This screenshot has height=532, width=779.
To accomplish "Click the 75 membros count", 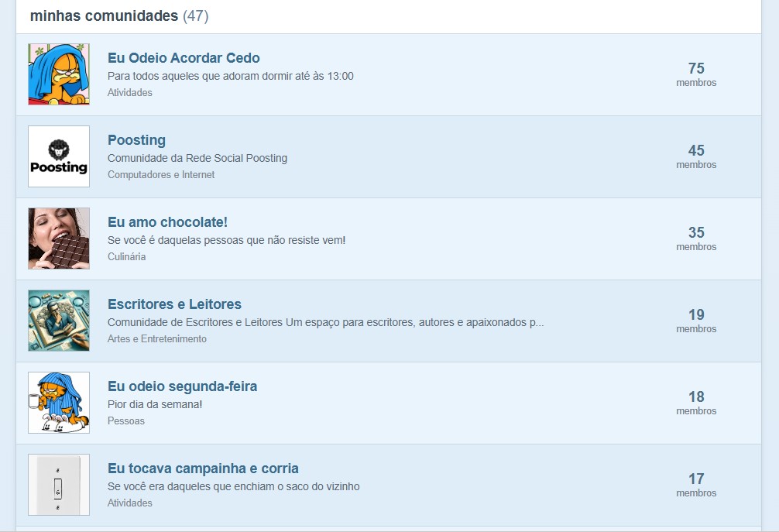I will coord(696,74).
